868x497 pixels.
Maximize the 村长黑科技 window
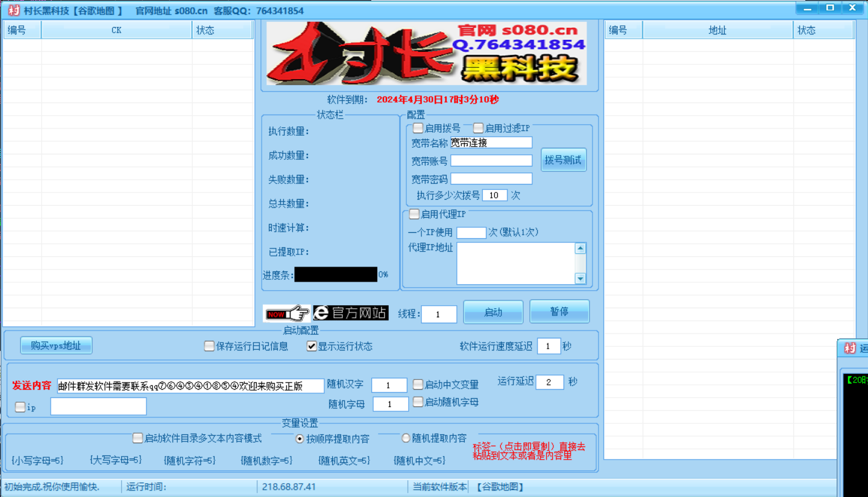831,8
